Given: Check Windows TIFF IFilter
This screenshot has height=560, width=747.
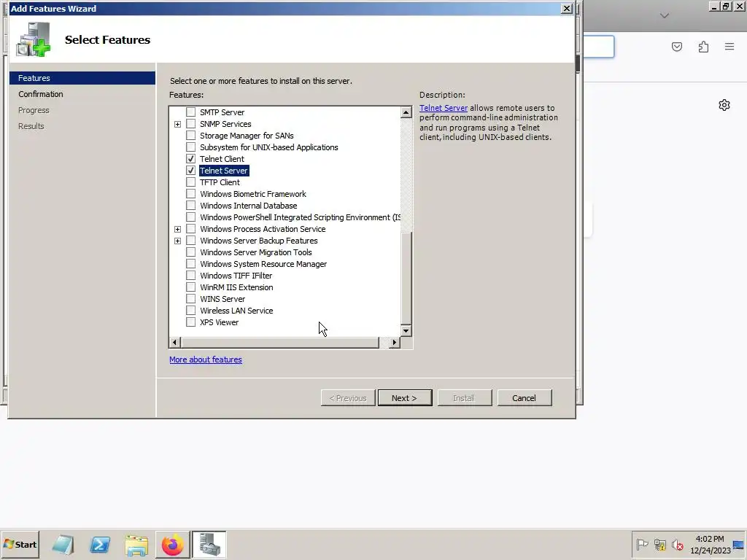Looking at the screenshot, I should click(x=190, y=275).
